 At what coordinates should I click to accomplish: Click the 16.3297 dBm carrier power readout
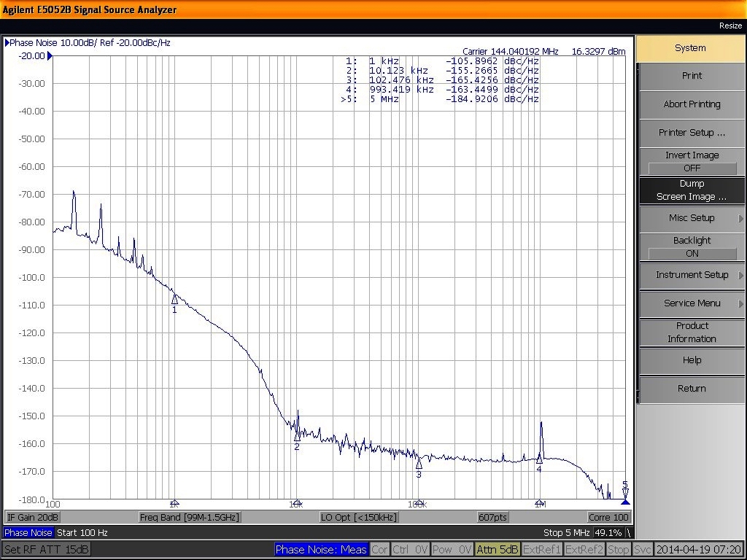[x=598, y=52]
